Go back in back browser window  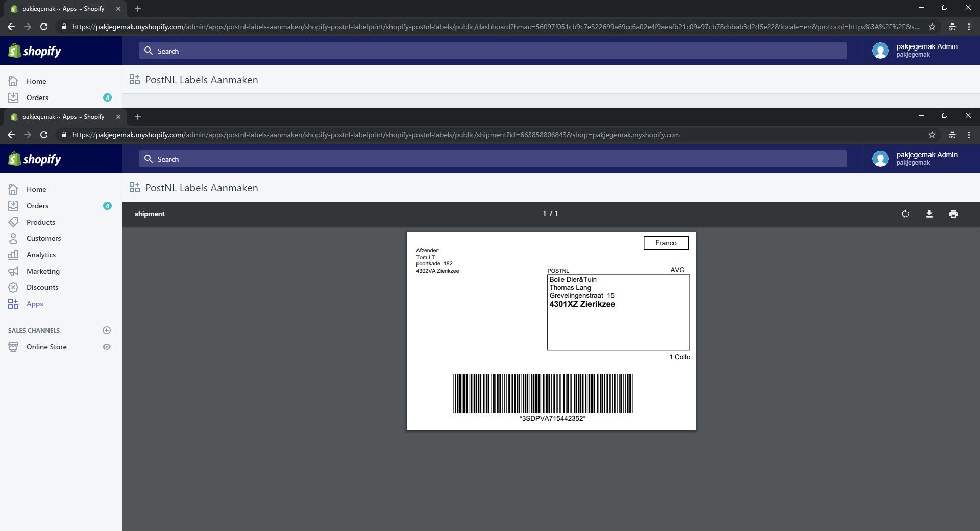11,27
